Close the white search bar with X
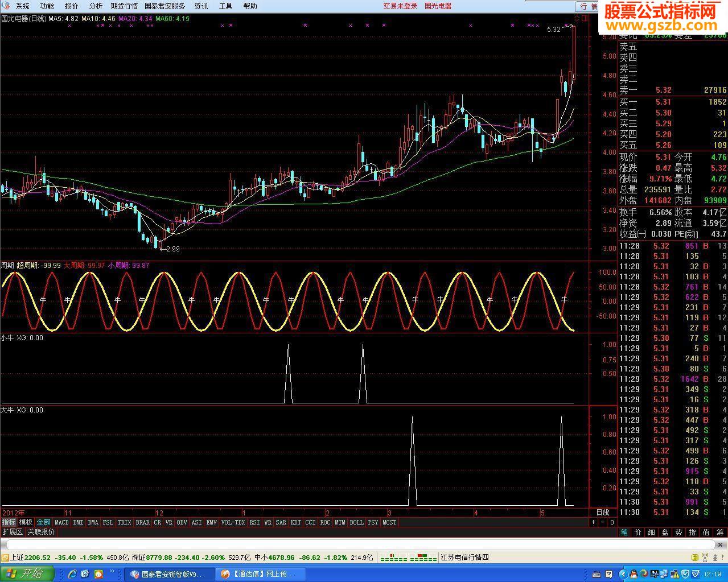The image size is (728, 582). point(720,545)
